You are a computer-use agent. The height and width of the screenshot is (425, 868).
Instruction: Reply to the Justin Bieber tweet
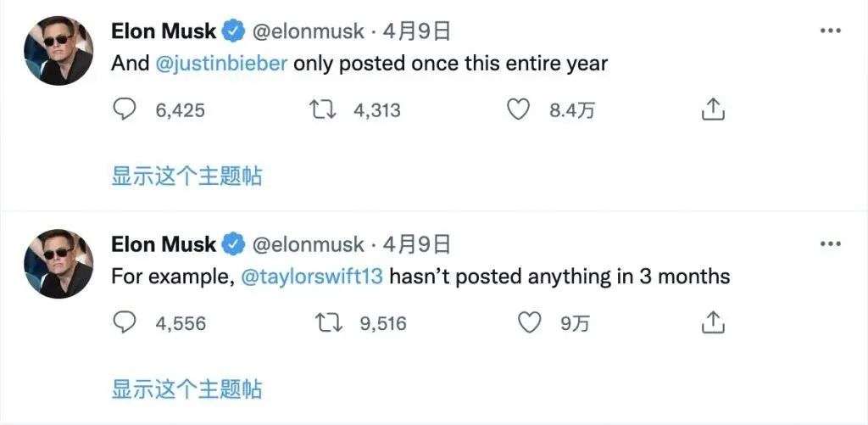coord(125,109)
